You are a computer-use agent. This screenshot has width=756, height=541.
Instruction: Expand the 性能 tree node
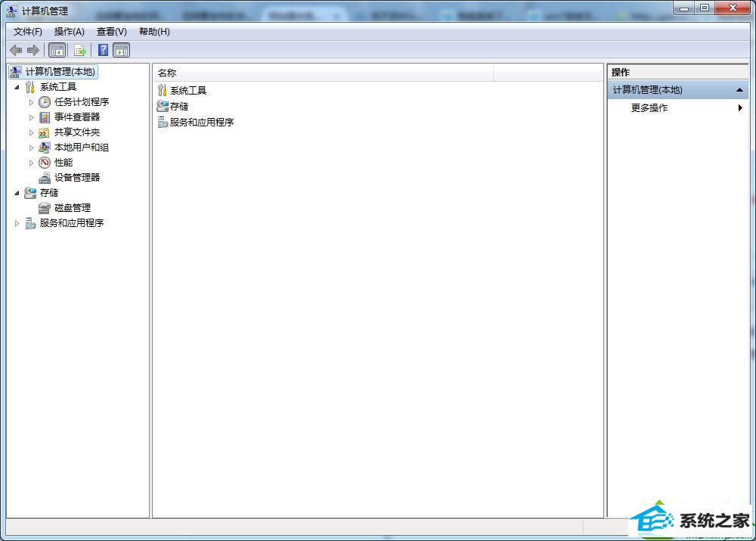coord(31,163)
